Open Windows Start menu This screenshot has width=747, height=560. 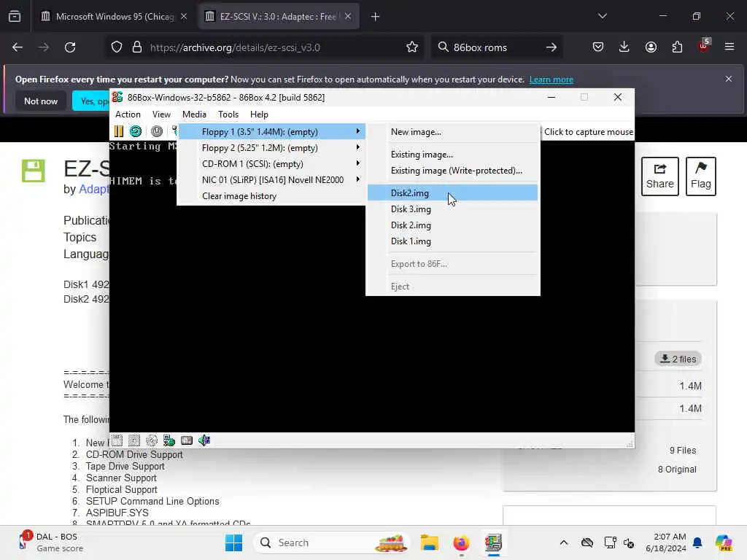point(233,542)
